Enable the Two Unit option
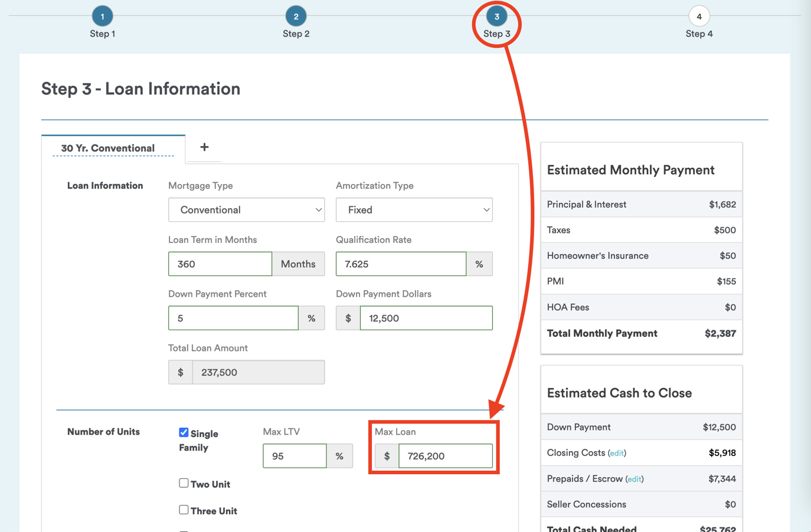Viewport: 811px width, 532px height. (184, 483)
